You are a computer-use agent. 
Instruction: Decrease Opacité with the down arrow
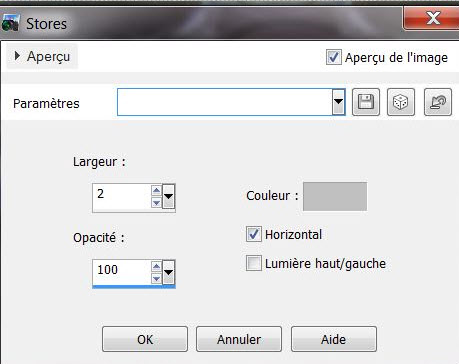click(156, 278)
